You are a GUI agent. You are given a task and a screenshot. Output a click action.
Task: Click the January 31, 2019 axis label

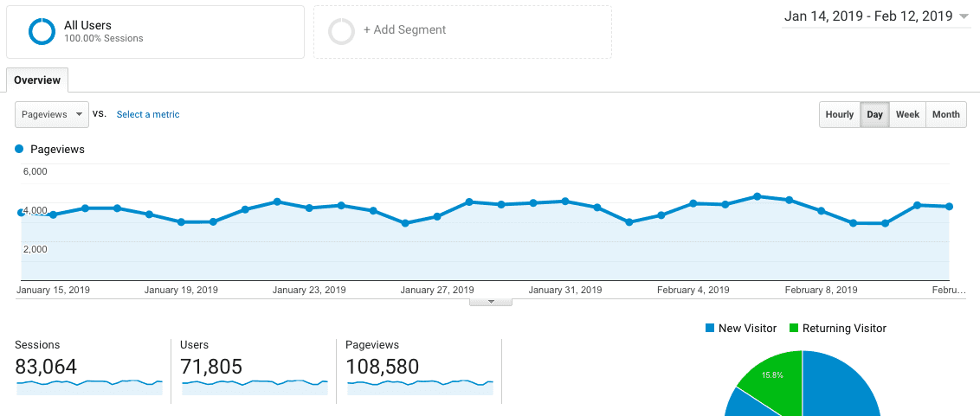coord(565,290)
